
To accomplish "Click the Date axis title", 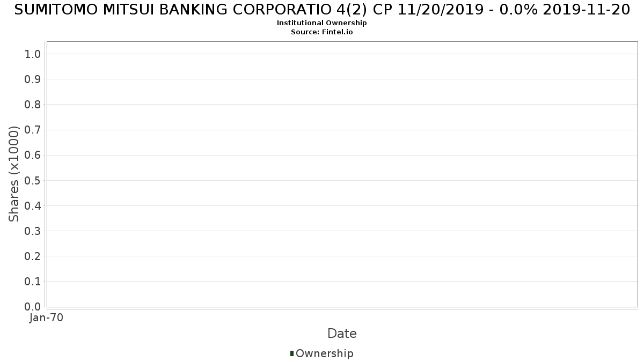I will click(342, 334).
